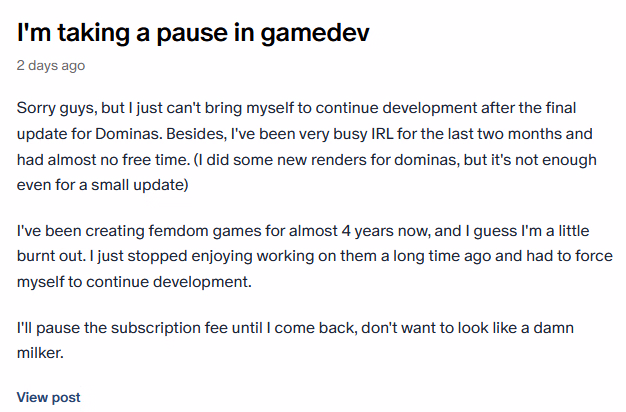Click the word 'gamedev' in the title
The width and height of the screenshot is (626, 412).
point(315,34)
